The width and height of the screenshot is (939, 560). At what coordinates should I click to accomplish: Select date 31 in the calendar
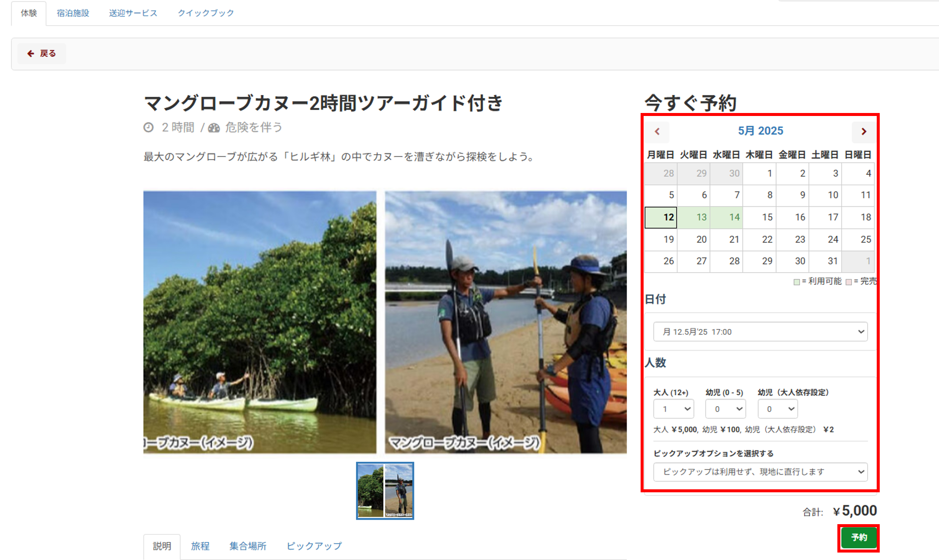point(825,261)
